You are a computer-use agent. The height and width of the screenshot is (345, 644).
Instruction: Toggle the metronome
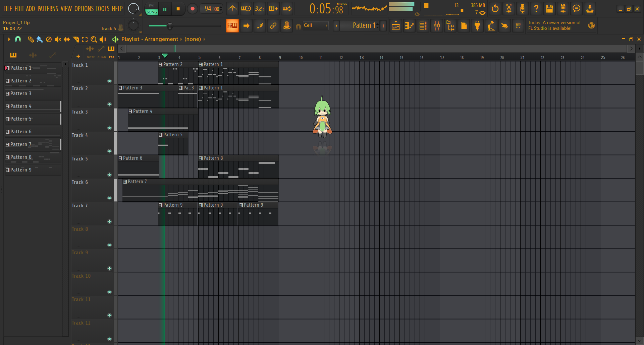[x=232, y=9]
